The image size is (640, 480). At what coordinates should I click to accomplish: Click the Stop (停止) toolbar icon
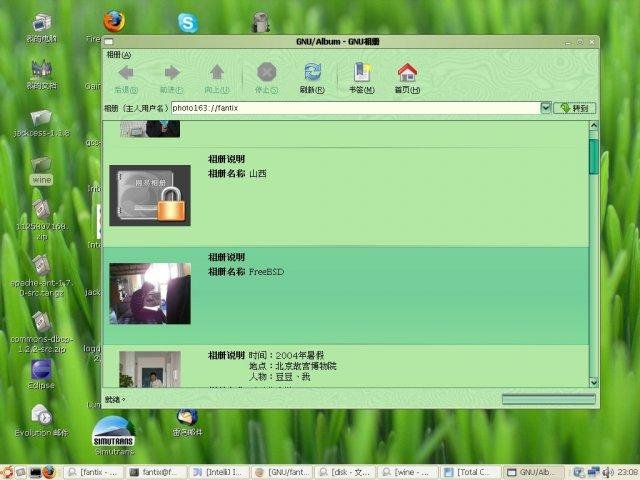pyautogui.click(x=267, y=72)
